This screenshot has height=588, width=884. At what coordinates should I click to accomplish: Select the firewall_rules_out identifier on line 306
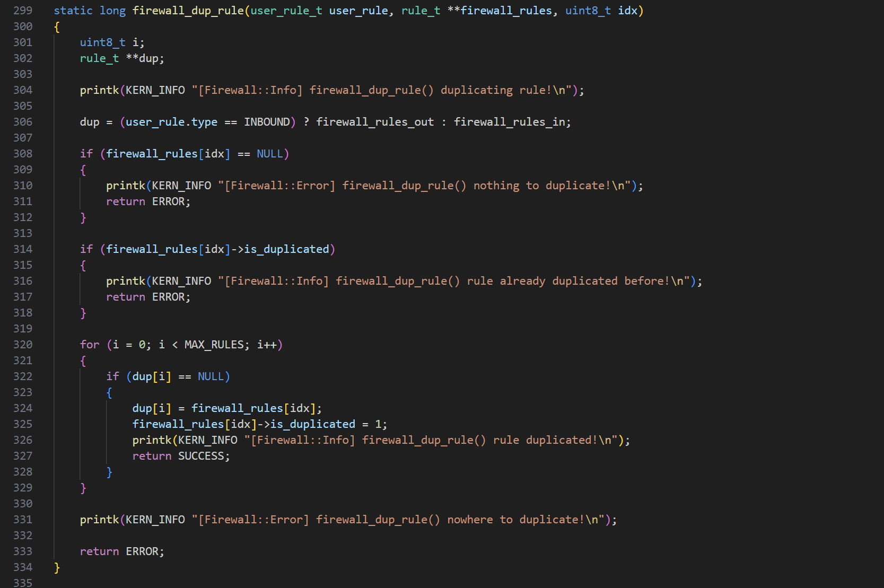click(375, 121)
